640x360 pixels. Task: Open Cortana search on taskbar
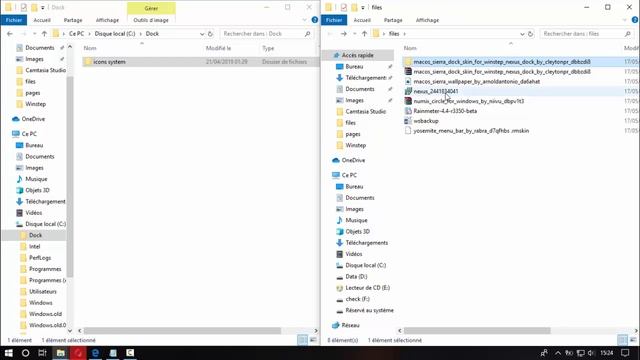click(25, 353)
